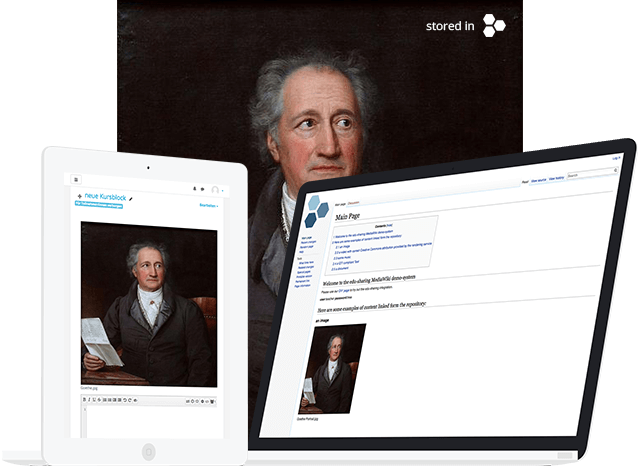
Task: Click 'Page information' in the Tools sidebar
Action: (x=302, y=286)
